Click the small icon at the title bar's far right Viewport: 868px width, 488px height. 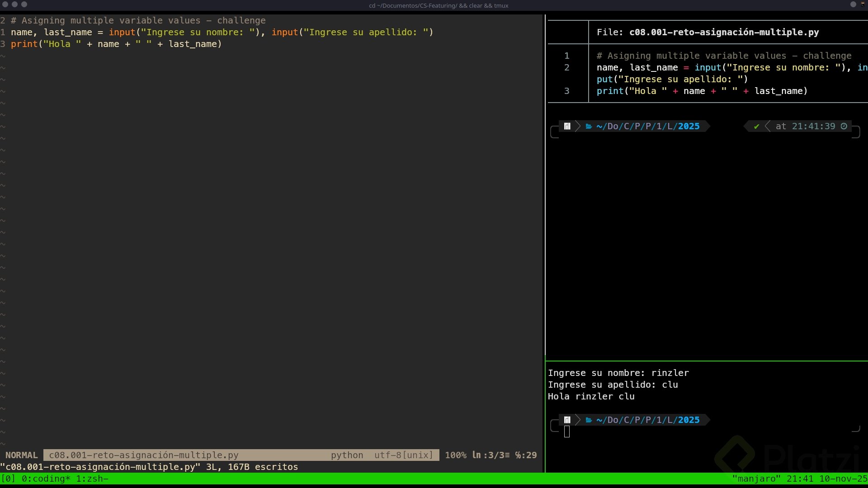tap(863, 4)
